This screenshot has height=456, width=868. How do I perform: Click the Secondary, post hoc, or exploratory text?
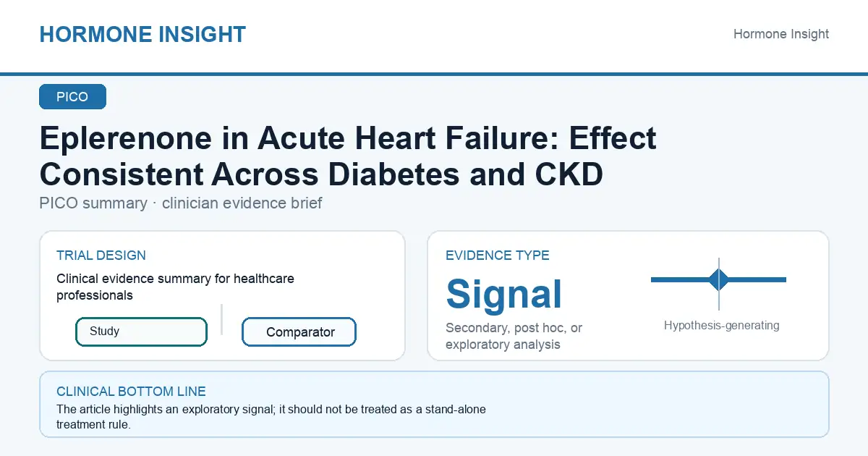click(x=514, y=337)
